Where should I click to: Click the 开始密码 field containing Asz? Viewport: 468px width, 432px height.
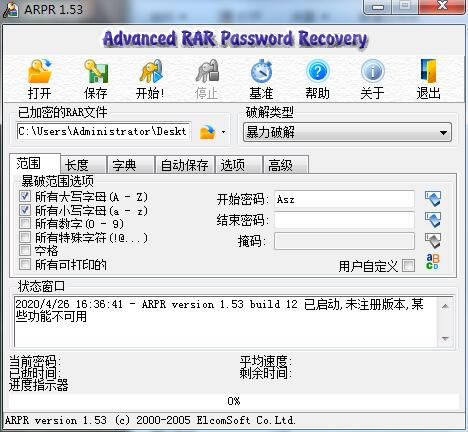[344, 199]
